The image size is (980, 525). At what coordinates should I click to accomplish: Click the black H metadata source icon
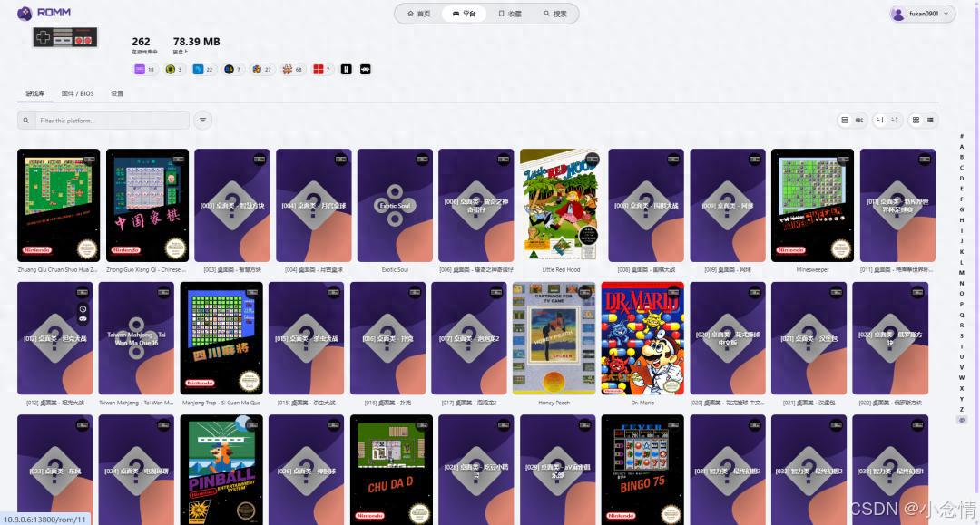[347, 69]
